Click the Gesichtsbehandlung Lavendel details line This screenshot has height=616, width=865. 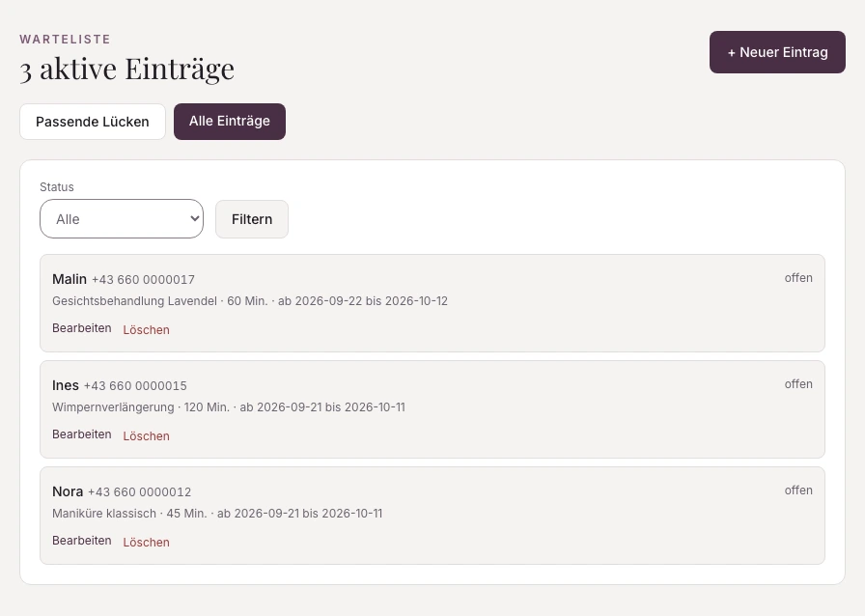point(250,301)
